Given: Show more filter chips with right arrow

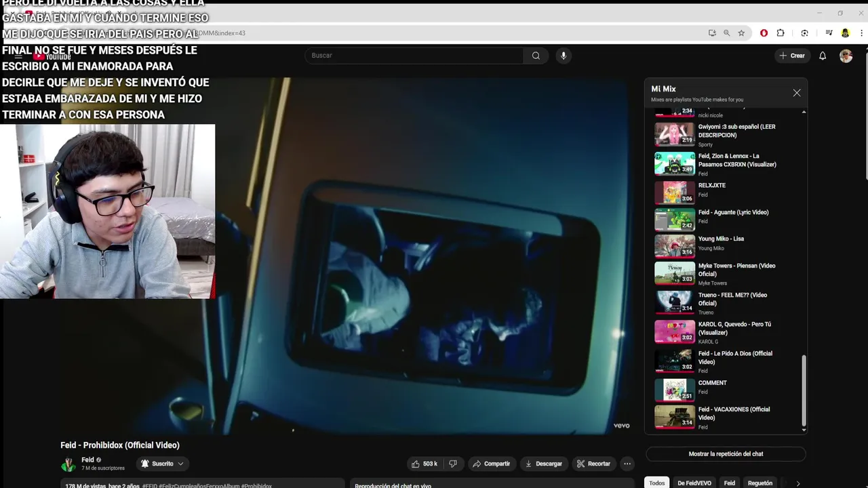Looking at the screenshot, I should point(798,483).
